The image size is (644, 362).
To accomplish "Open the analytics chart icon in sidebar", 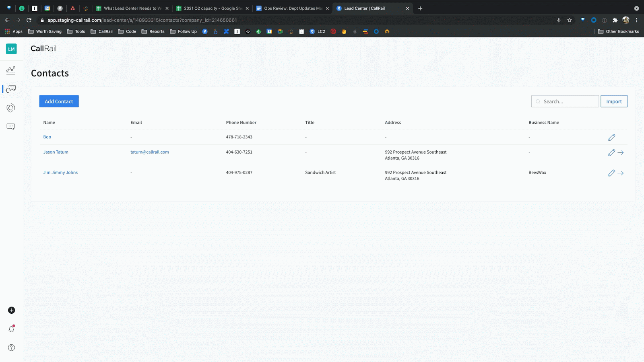I will click(x=11, y=70).
